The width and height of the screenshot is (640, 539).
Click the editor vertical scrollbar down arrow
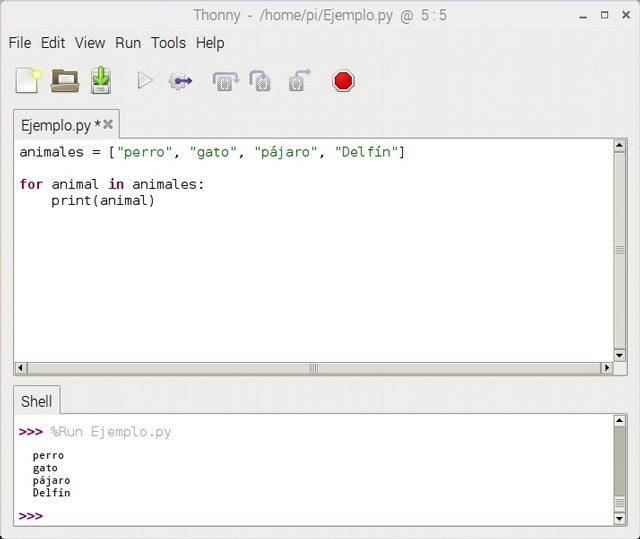620,355
